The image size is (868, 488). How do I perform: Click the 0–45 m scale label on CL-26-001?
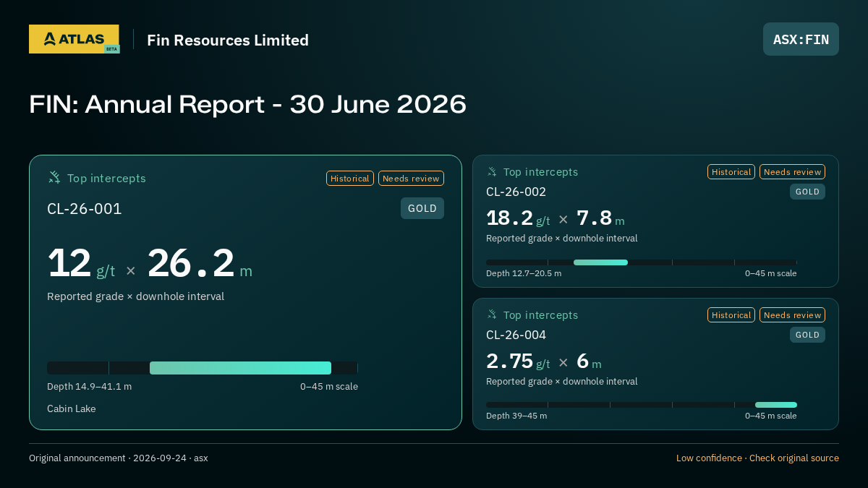click(x=329, y=387)
